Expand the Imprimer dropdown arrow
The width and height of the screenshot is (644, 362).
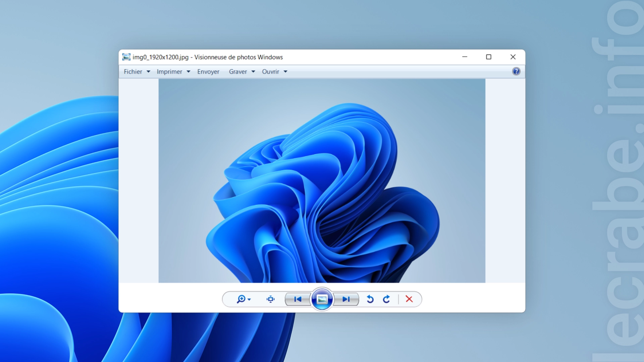(189, 72)
